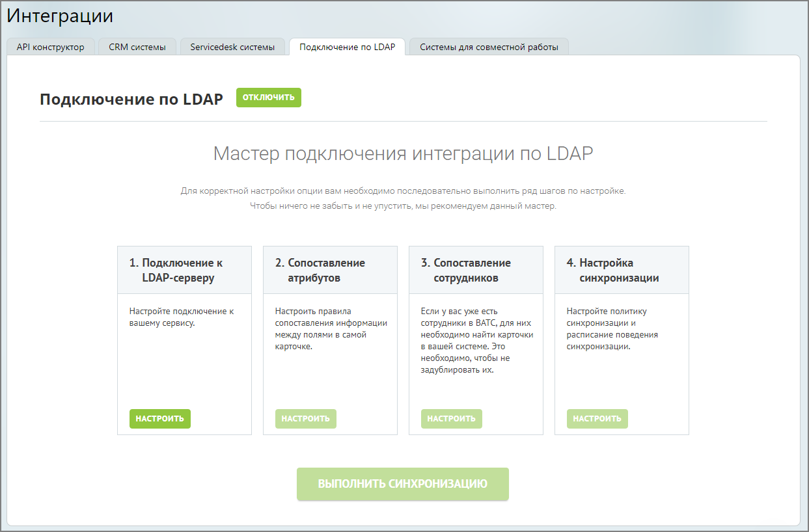809x532 pixels.
Task: Click heading Мастер подключения интеграции по LDAP
Action: 404,154
